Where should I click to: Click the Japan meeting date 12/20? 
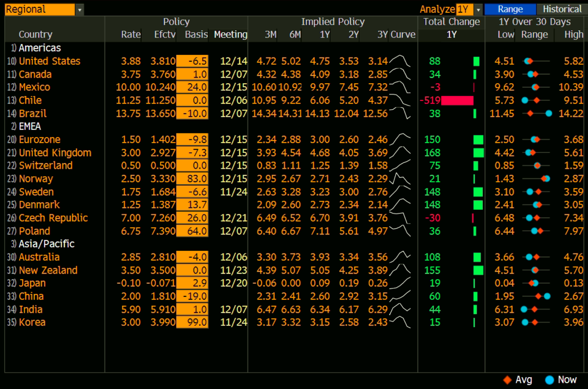[234, 283]
